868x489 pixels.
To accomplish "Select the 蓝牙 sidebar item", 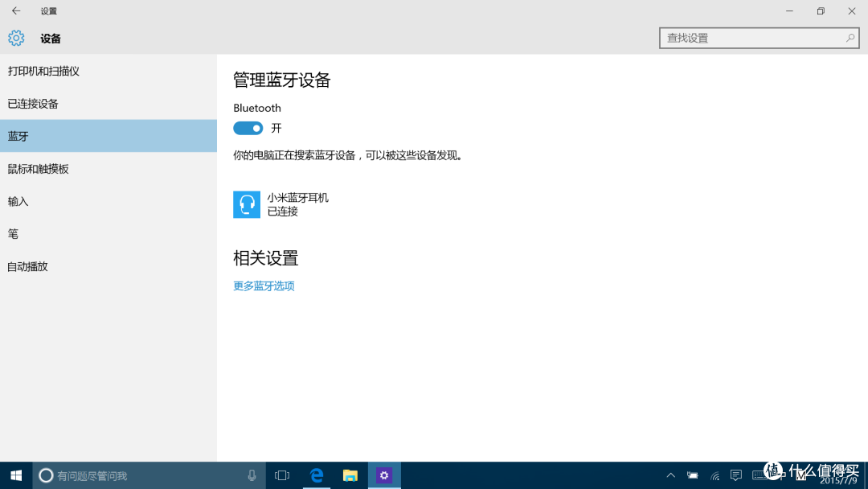I will 108,136.
